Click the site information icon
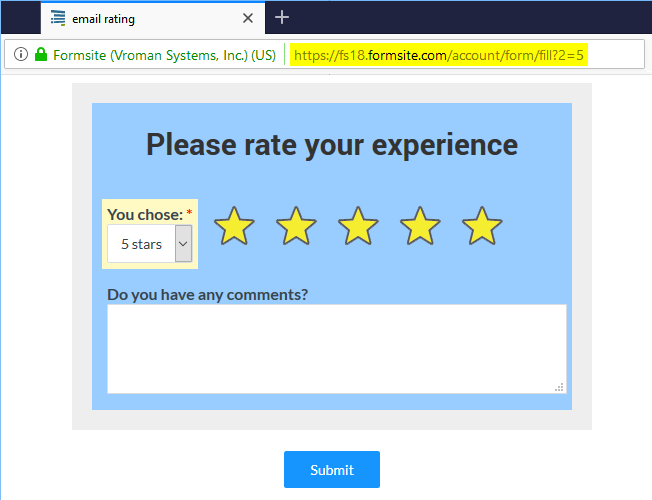The width and height of the screenshot is (652, 500). coord(21,54)
